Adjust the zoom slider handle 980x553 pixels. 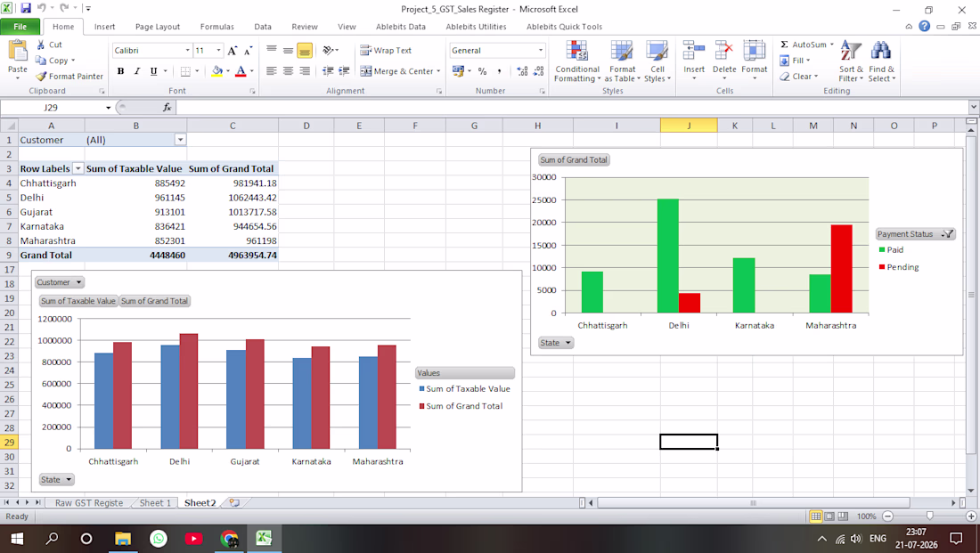click(x=929, y=516)
